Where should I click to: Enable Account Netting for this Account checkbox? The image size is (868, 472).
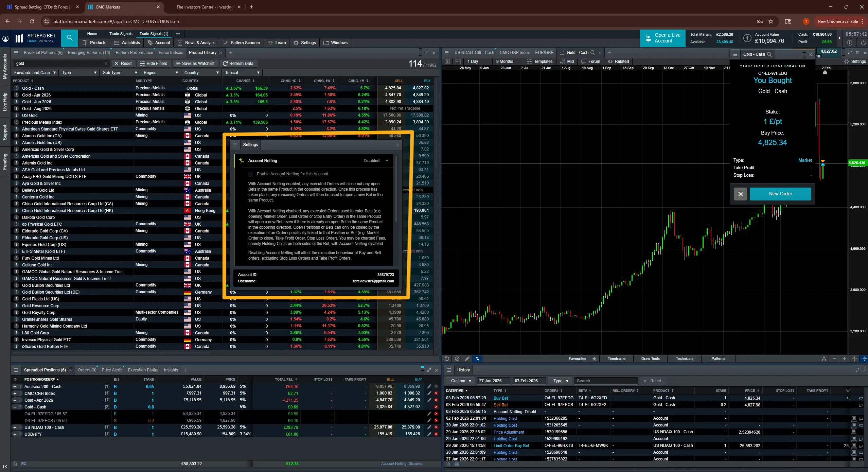[x=251, y=174]
